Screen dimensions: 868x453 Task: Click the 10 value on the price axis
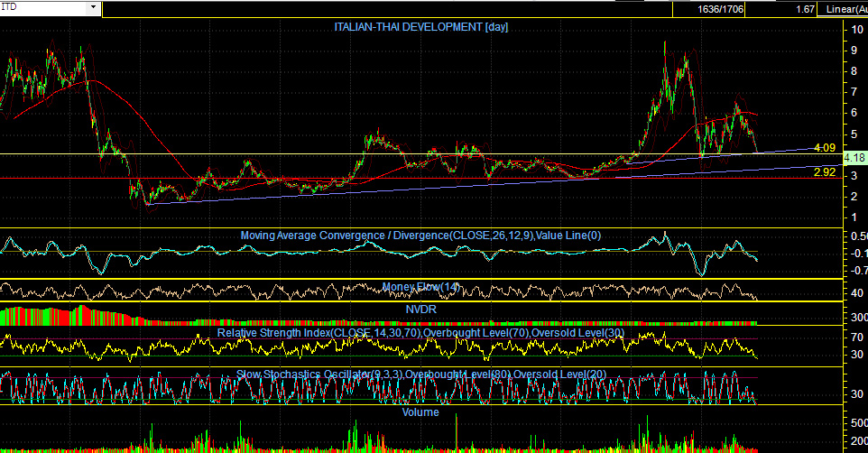pos(856,30)
